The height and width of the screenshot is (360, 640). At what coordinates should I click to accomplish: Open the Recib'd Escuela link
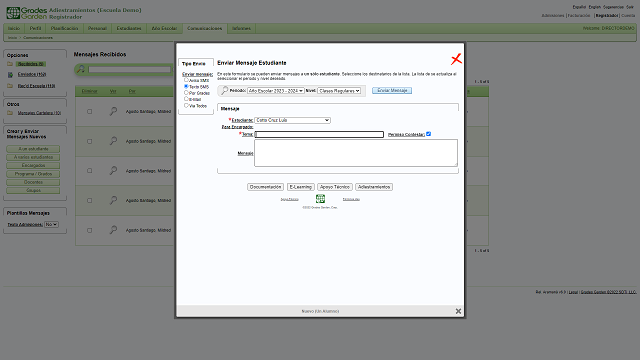(36, 86)
